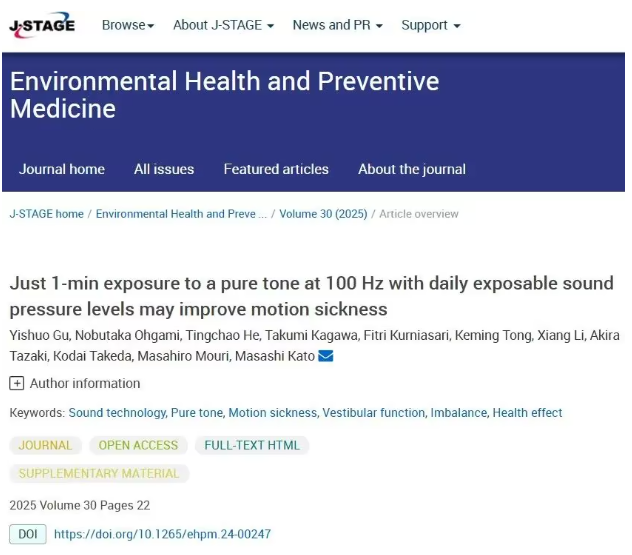Open the Featured articles tab
The width and height of the screenshot is (632, 555).
(x=276, y=169)
